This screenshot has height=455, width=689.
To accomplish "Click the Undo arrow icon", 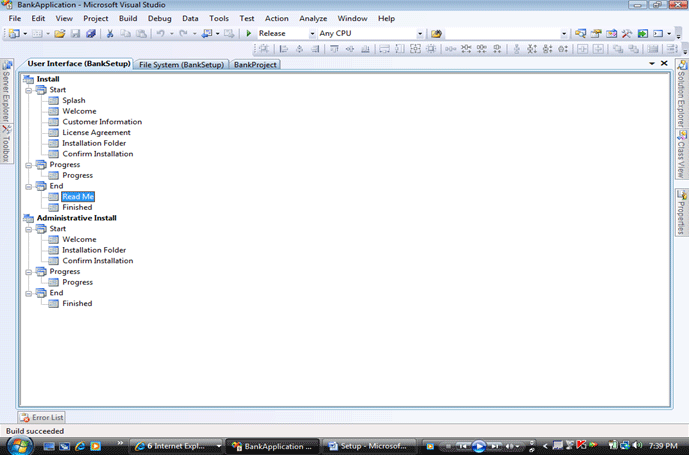I will pyautogui.click(x=160, y=33).
